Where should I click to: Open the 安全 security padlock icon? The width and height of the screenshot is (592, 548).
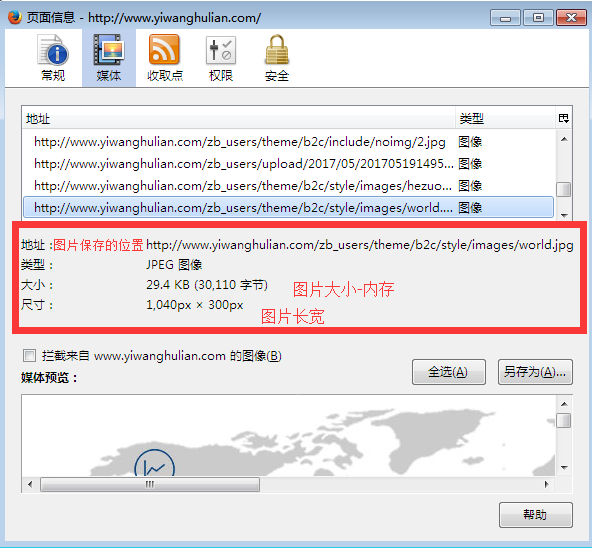pos(277,57)
